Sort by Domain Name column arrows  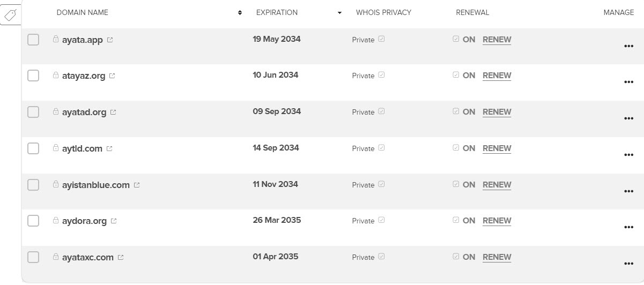pos(240,13)
